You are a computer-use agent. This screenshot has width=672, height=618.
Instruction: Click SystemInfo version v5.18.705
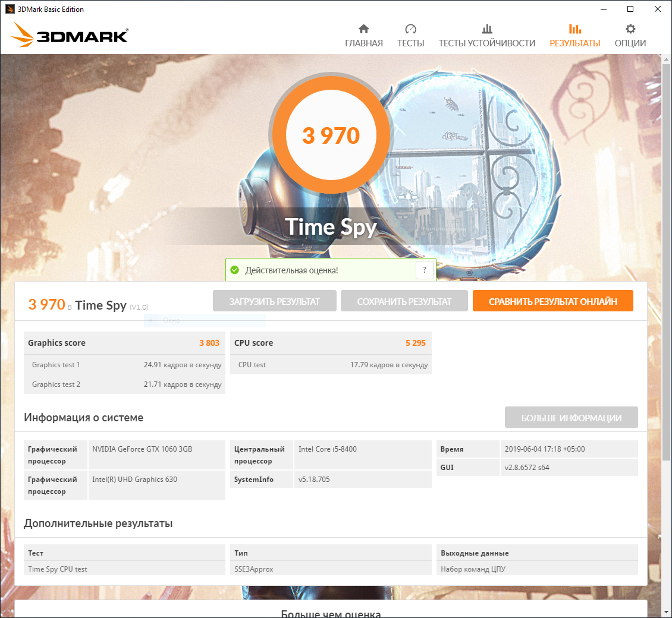[x=314, y=479]
